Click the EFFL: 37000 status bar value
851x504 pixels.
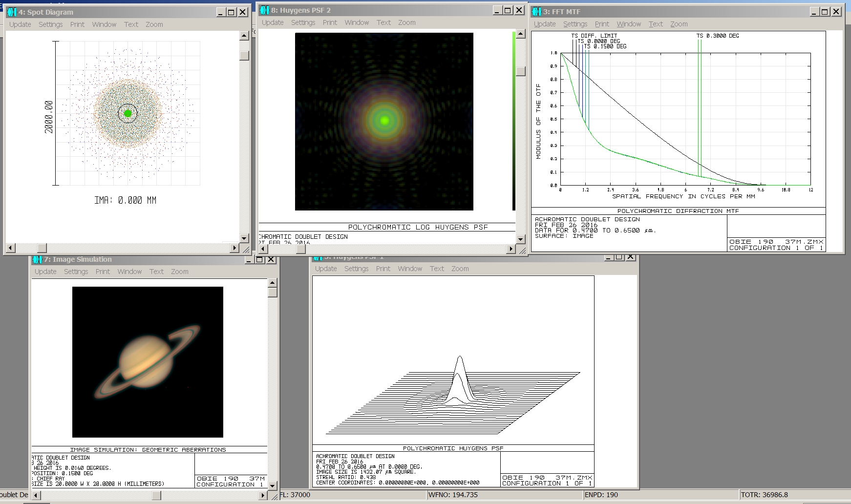(x=295, y=495)
